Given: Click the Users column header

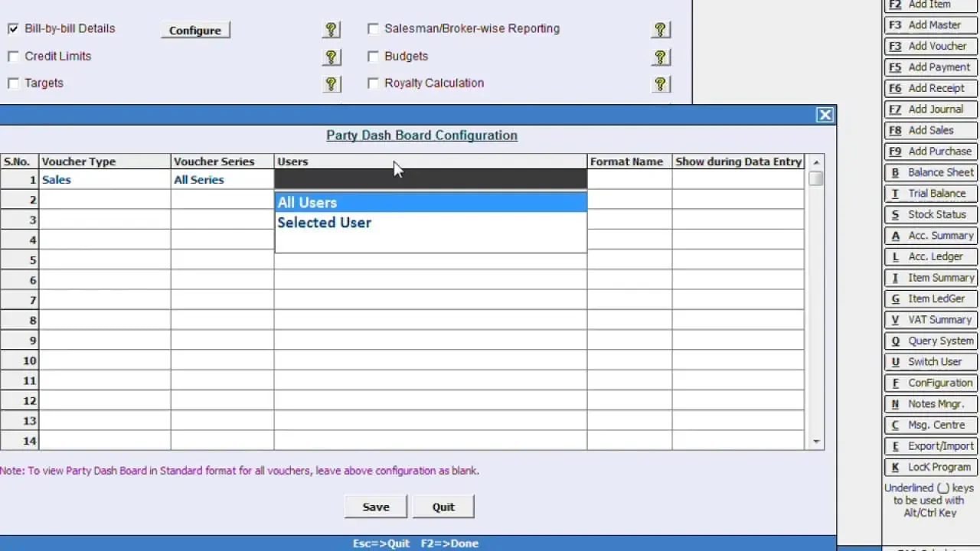Looking at the screenshot, I should [x=430, y=161].
